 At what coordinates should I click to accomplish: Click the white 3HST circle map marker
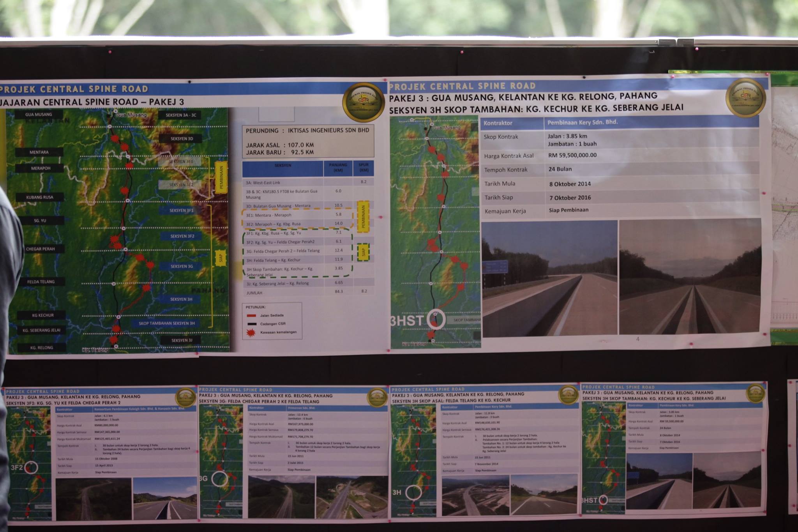click(436, 320)
